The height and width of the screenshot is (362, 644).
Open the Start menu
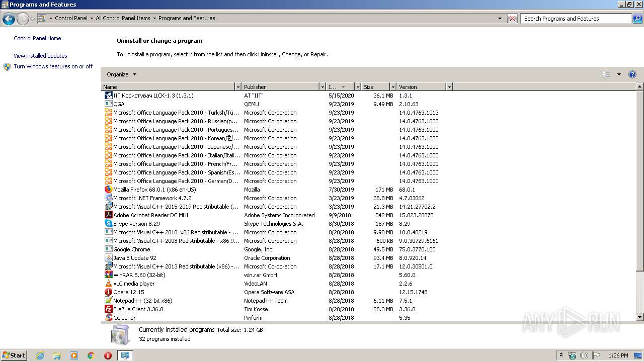point(14,355)
